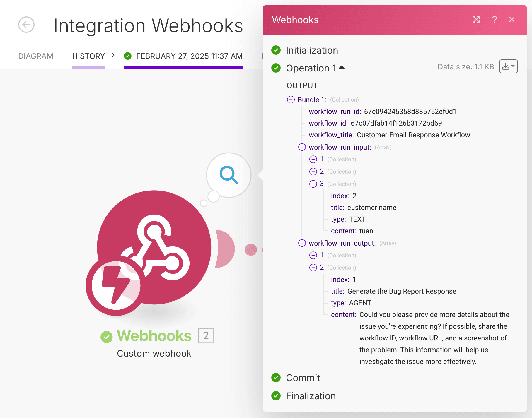Switch to the HISTORY tab

click(88, 56)
